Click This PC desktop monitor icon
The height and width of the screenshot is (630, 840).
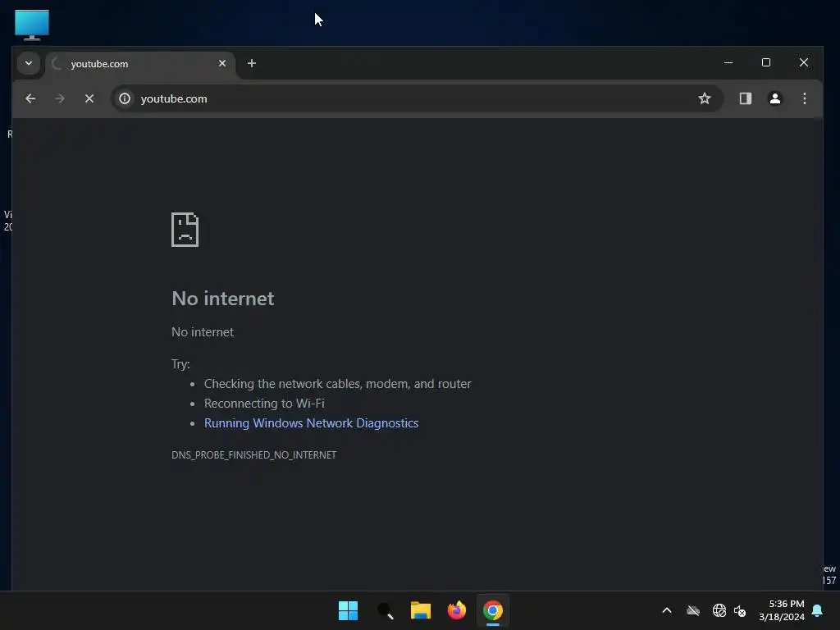32,25
